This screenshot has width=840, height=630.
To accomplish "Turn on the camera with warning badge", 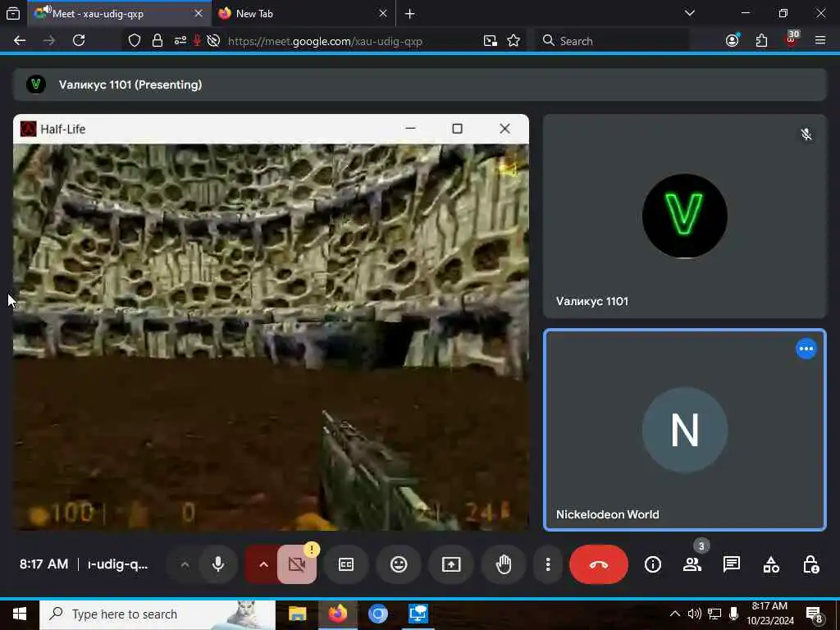I will click(297, 564).
